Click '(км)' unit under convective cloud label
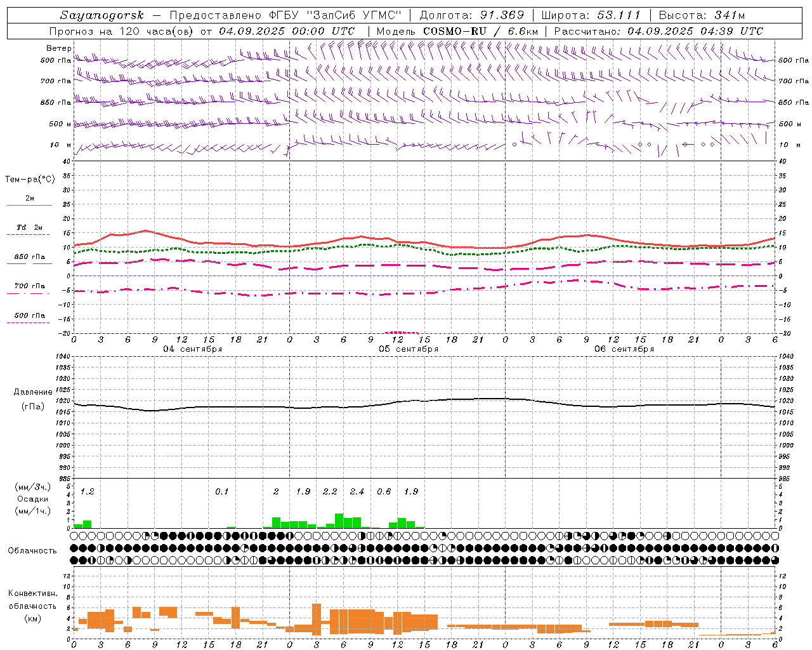The height and width of the screenshot is (650, 812). pos(33,618)
